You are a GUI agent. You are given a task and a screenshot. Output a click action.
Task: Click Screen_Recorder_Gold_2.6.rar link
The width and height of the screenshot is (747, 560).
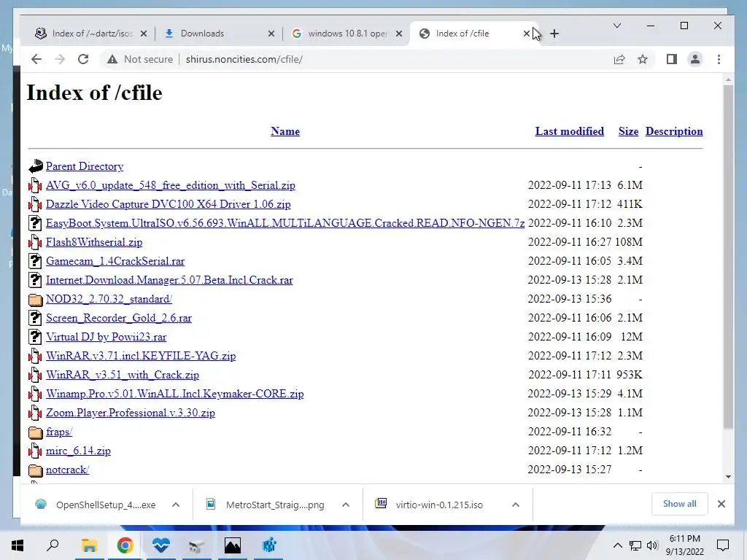pyautogui.click(x=119, y=318)
